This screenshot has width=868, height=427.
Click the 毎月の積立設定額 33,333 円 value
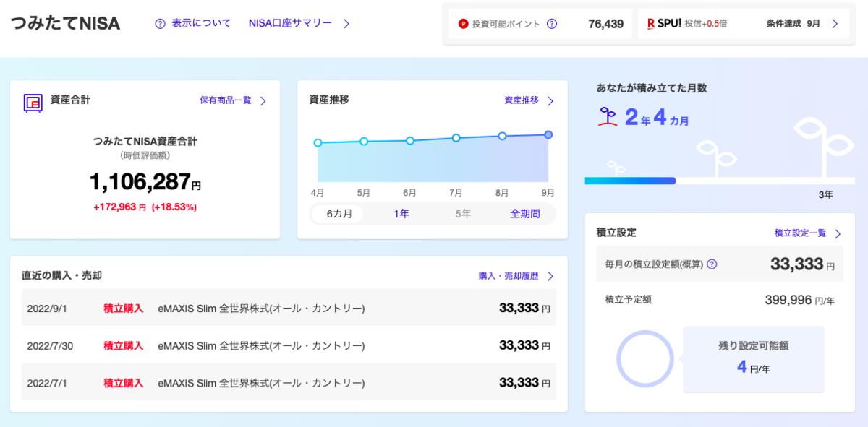coord(802,264)
